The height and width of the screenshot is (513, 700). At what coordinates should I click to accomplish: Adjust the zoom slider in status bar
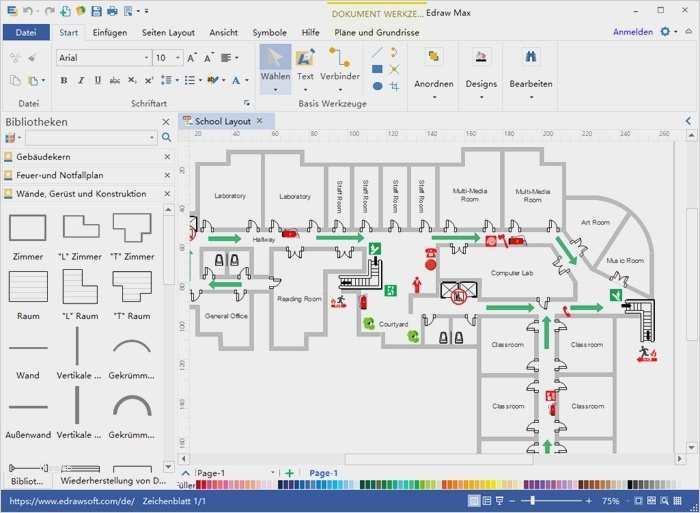click(533, 500)
